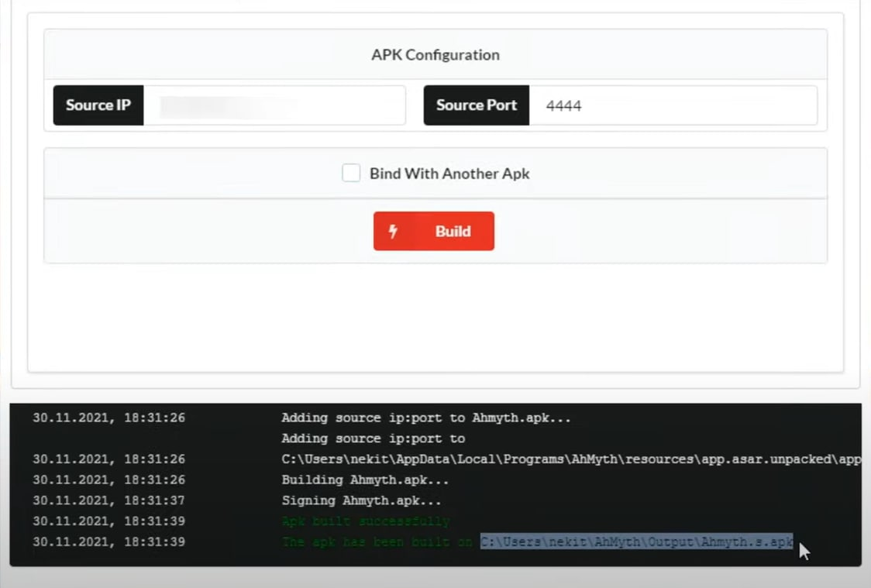871x588 pixels.
Task: Enable Bind With Another Apk checkbox
Action: click(x=351, y=174)
